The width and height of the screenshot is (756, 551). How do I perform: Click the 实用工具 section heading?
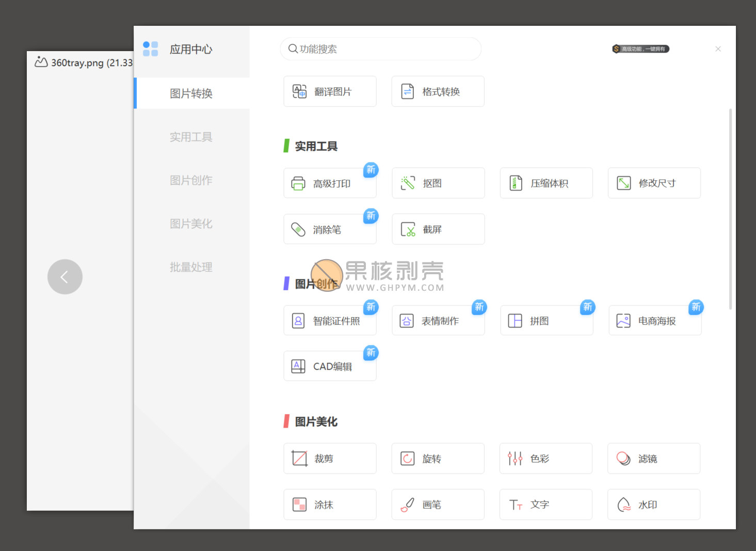316,146
